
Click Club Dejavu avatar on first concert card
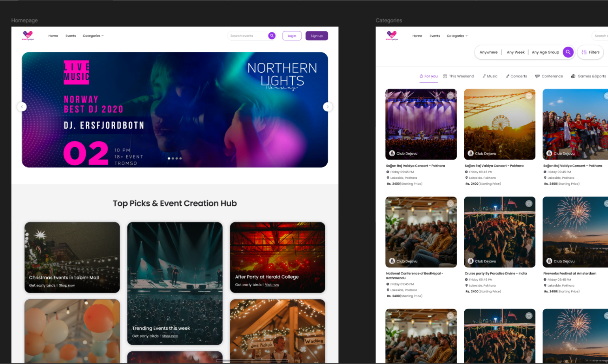click(x=392, y=153)
